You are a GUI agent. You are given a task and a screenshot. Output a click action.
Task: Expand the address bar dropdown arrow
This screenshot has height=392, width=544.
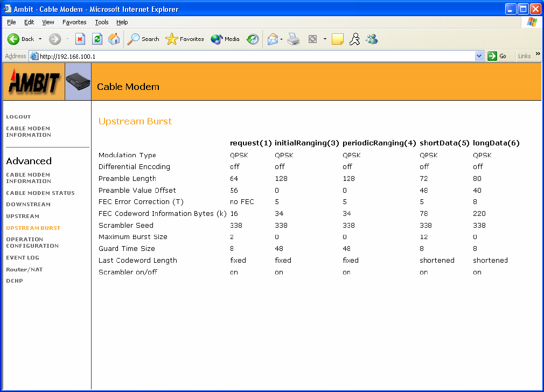click(479, 56)
